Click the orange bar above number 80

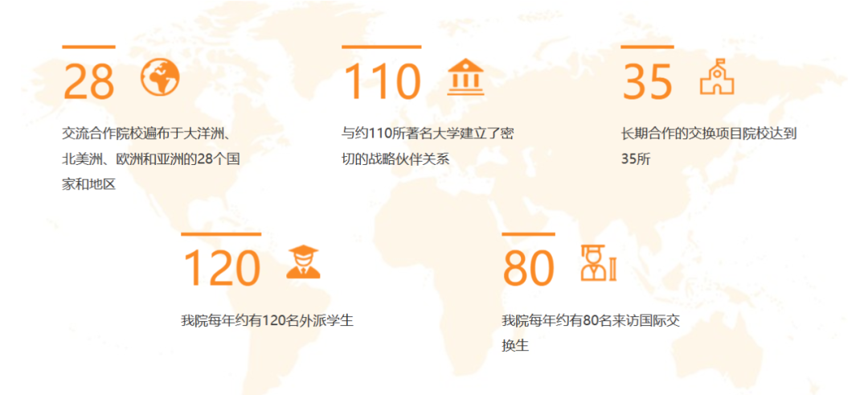pyautogui.click(x=528, y=234)
